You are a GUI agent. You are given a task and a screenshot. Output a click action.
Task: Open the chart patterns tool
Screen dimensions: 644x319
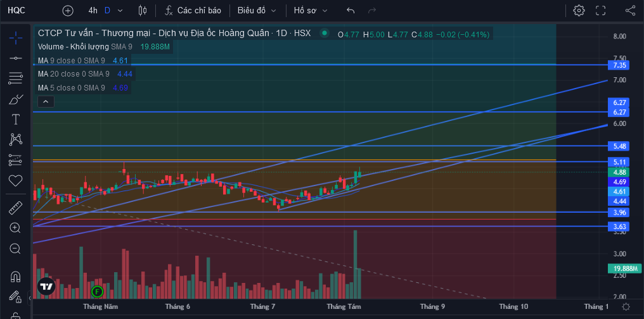[x=16, y=139]
